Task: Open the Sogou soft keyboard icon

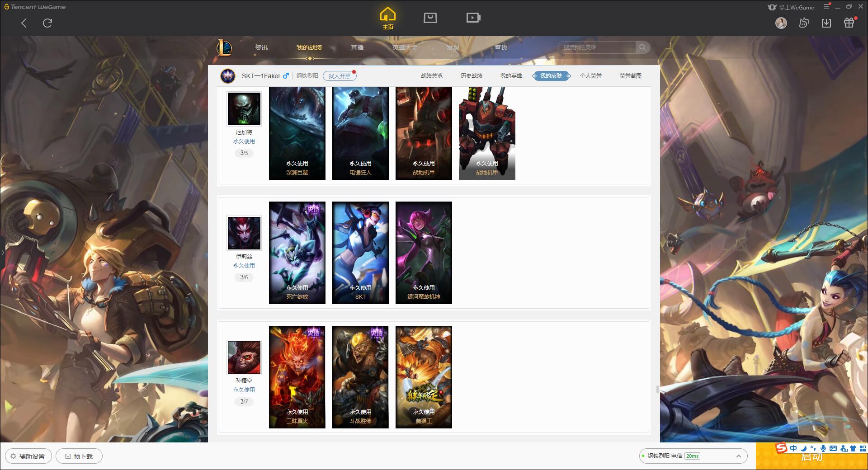Action: 833,448
